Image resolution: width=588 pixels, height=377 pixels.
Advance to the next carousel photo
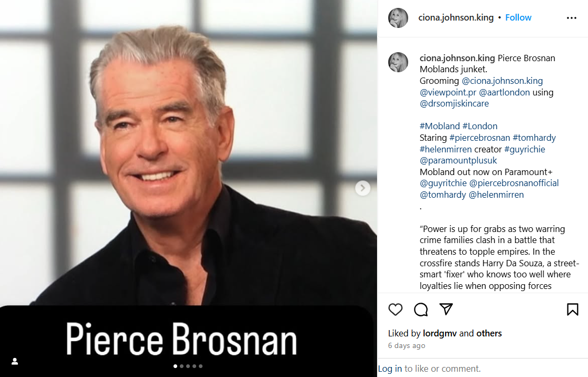pos(363,188)
